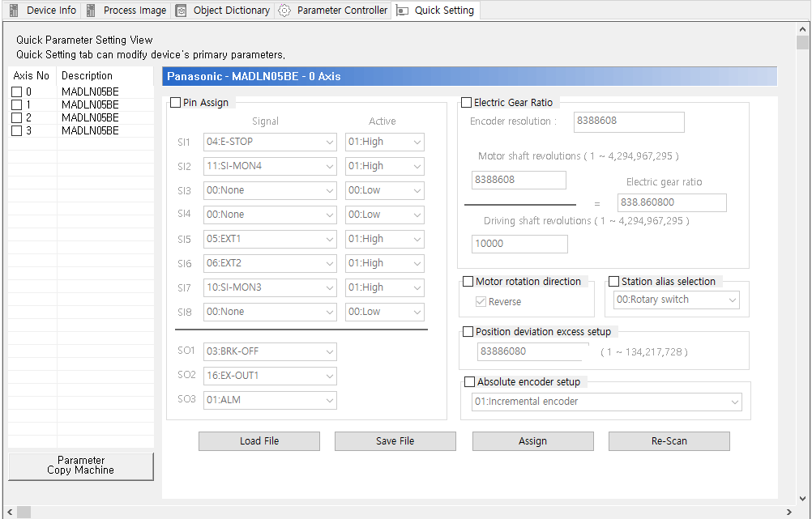
Task: Expand the SI8 Active level dropdown
Action: tap(385, 312)
